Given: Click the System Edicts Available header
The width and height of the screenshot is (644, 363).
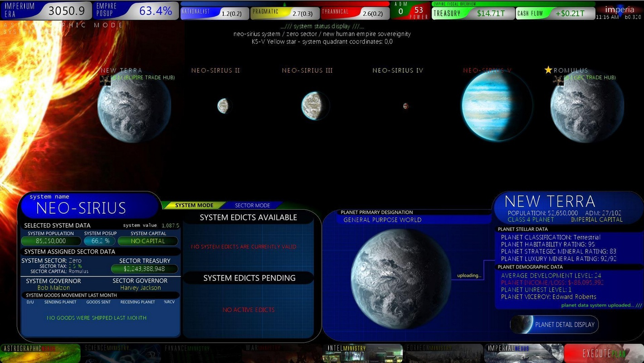Looking at the screenshot, I should click(248, 217).
